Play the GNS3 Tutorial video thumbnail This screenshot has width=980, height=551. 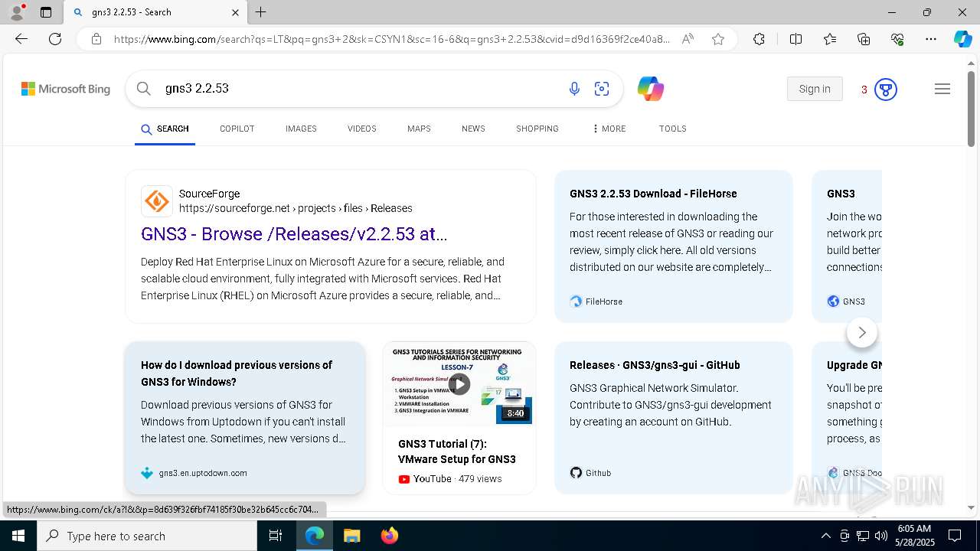[459, 383]
